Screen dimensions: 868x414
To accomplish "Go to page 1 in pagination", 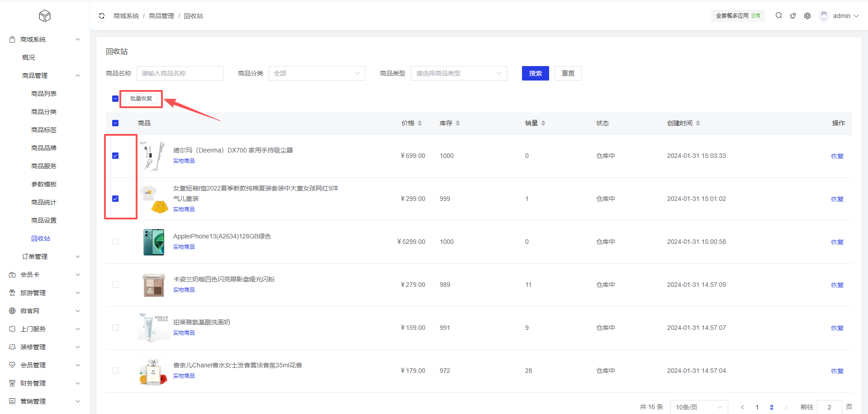I will click(x=757, y=407).
